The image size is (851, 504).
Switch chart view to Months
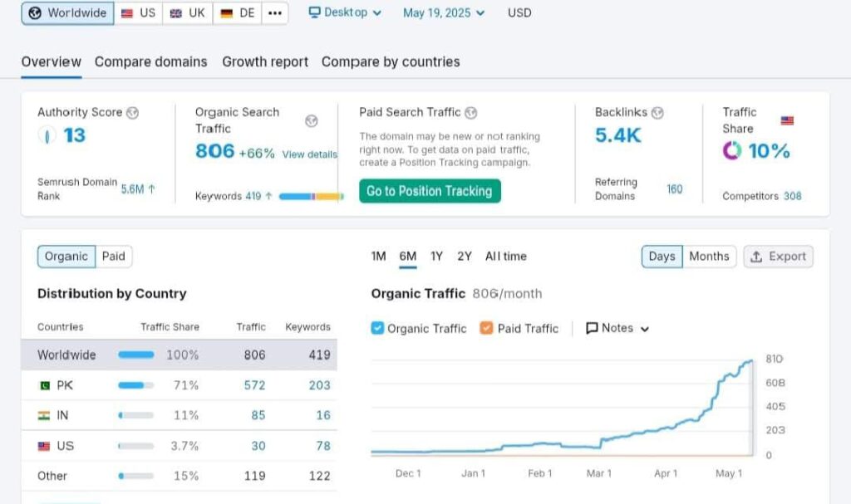708,257
